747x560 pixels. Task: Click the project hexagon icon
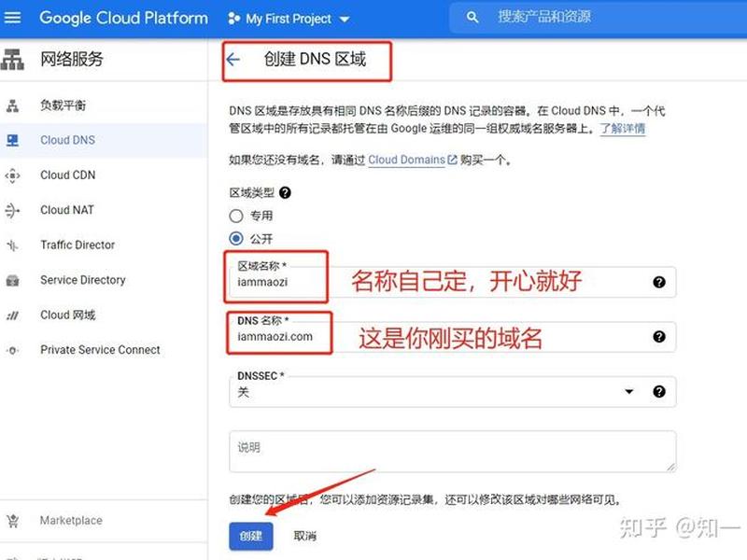(x=234, y=19)
